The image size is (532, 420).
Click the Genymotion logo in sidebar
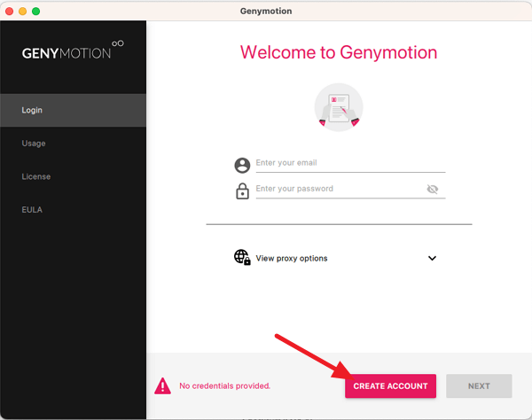click(73, 50)
